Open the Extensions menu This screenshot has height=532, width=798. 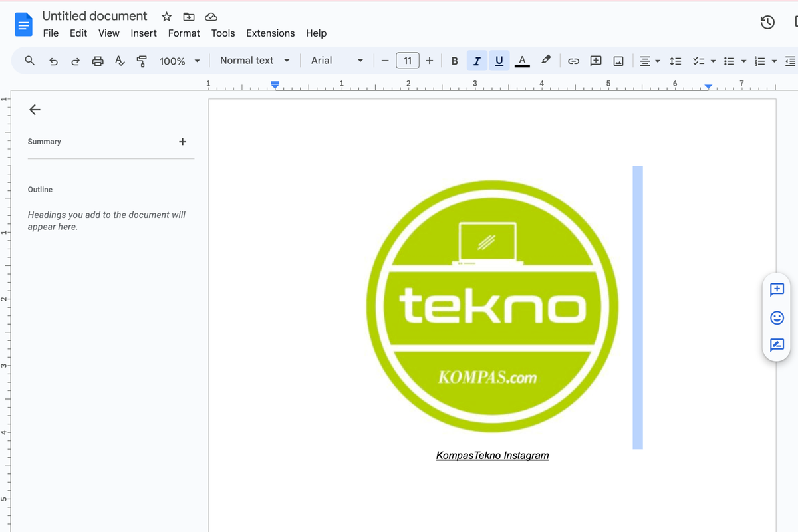coord(270,33)
